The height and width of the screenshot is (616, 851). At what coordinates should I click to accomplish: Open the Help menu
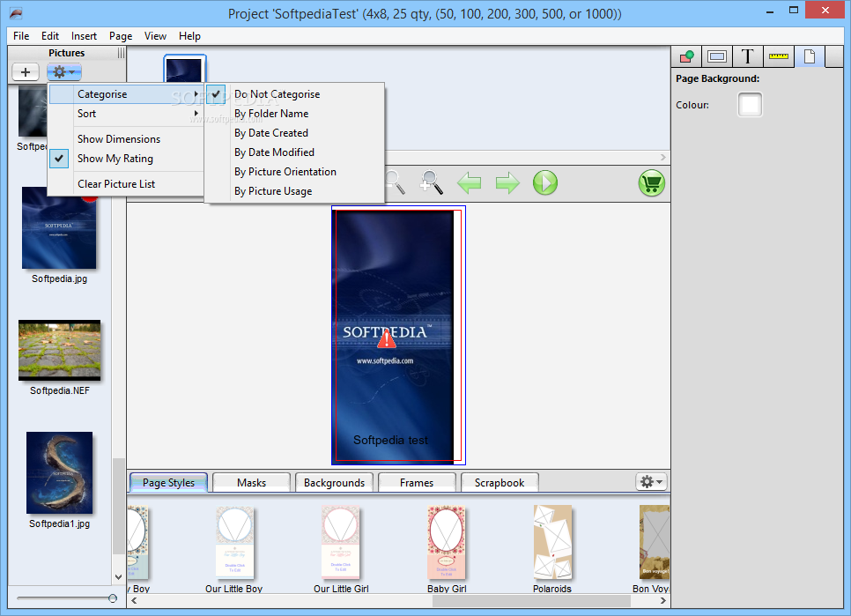click(x=189, y=36)
